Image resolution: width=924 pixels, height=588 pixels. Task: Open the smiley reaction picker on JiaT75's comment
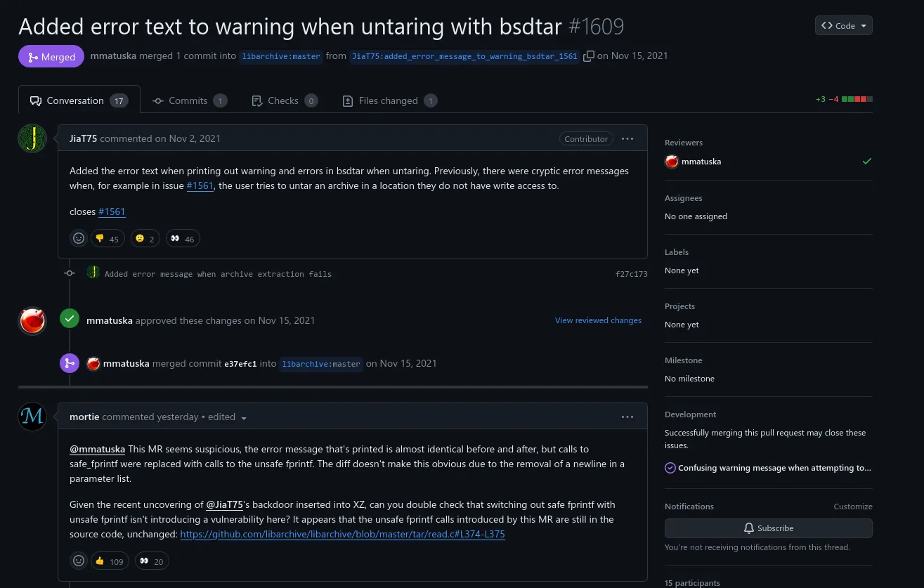(79, 239)
